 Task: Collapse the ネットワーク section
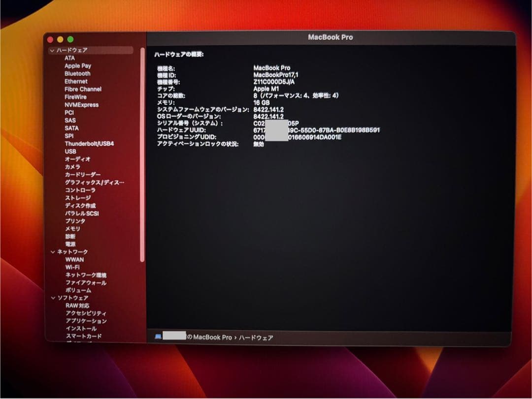coord(53,252)
